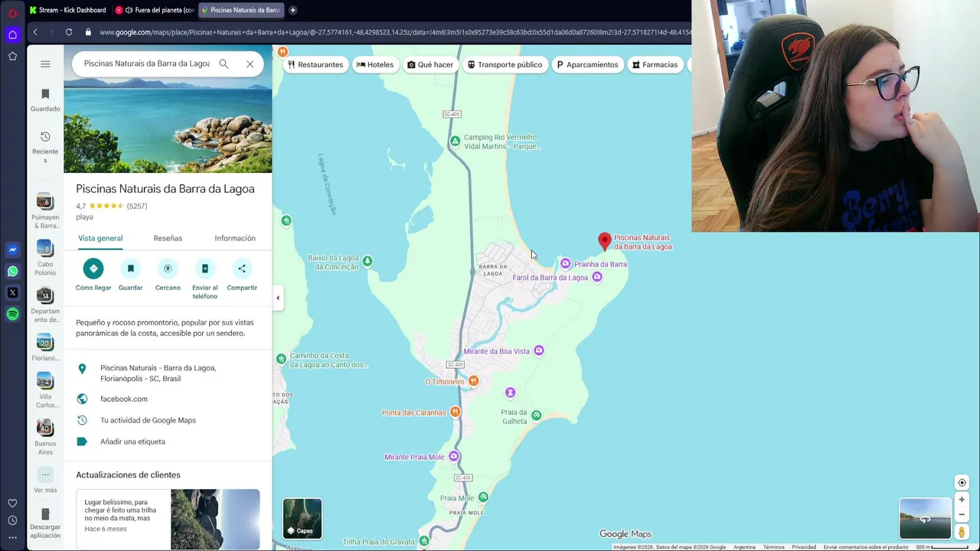The width and height of the screenshot is (980, 551).
Task: Switch to the Reseñas tab
Action: pyautogui.click(x=168, y=238)
